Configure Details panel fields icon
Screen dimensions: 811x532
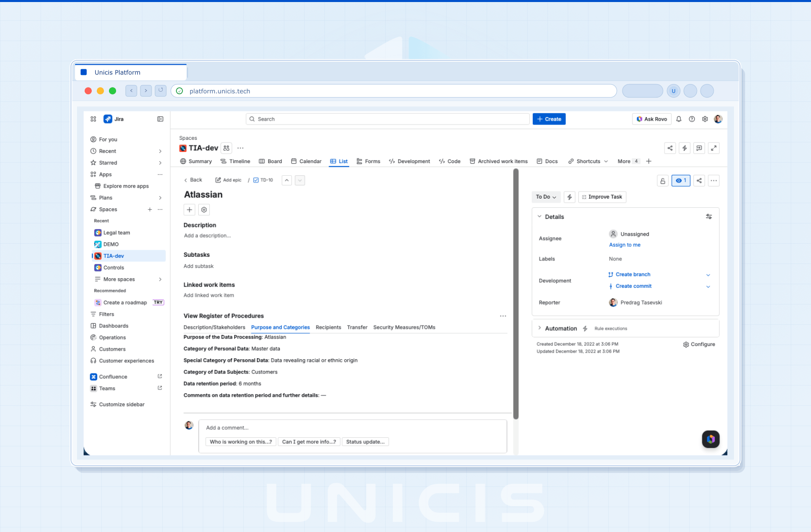pyautogui.click(x=709, y=217)
